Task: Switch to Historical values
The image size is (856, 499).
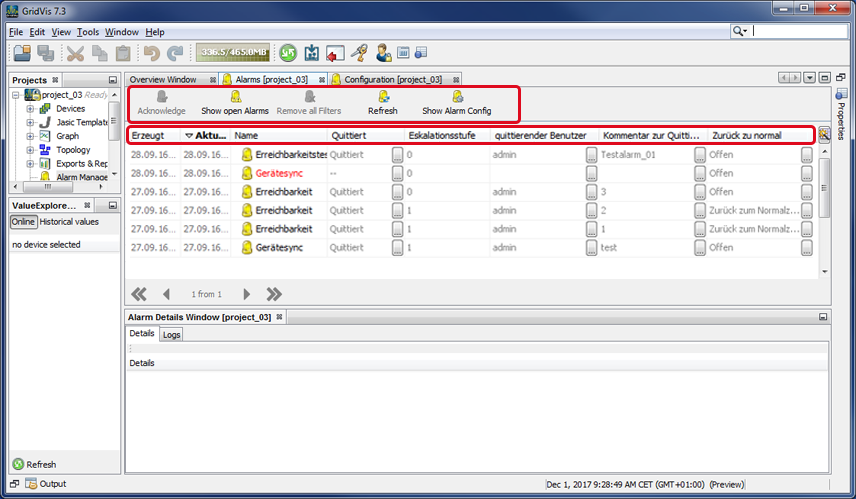Action: click(69, 222)
